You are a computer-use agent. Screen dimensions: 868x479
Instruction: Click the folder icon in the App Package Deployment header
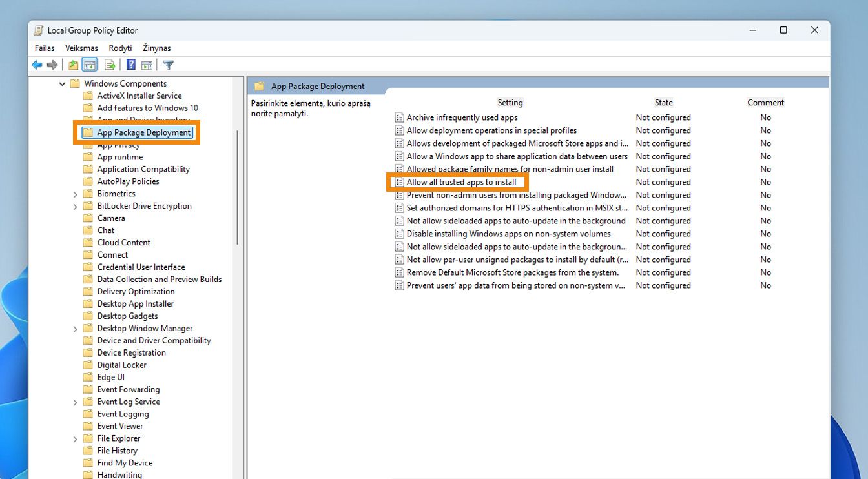[260, 86]
